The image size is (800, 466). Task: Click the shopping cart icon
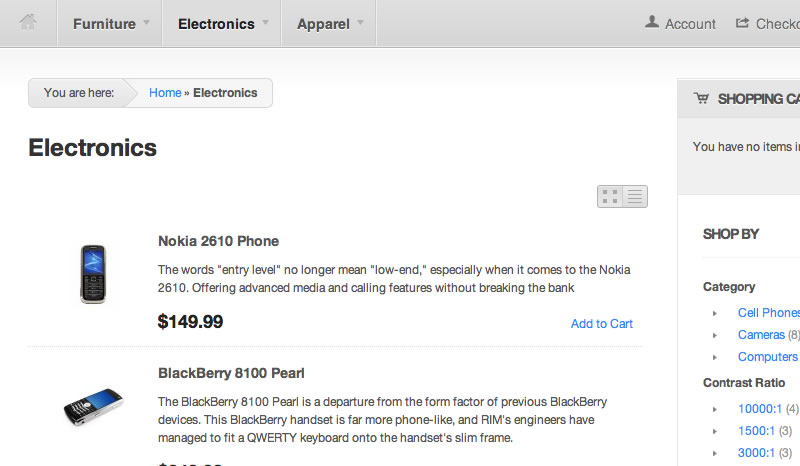(x=701, y=98)
